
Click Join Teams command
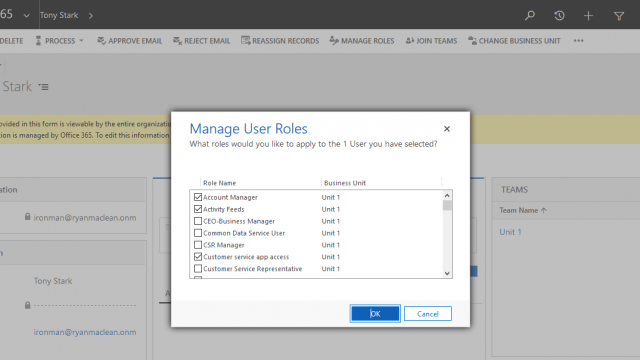tap(431, 41)
